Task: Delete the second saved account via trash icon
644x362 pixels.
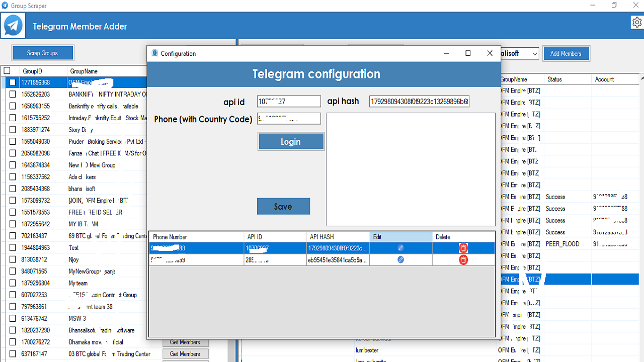Action: (x=462, y=259)
